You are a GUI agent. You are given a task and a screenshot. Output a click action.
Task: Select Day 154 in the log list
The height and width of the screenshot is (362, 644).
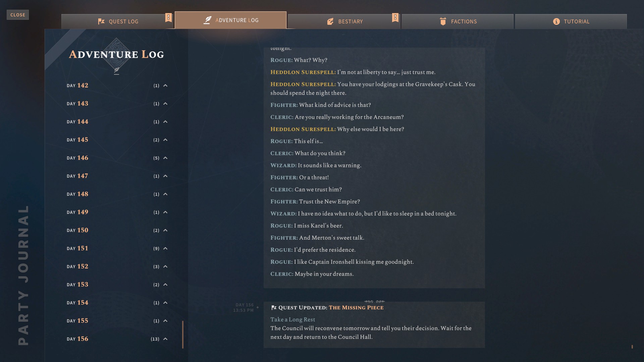pos(117,303)
